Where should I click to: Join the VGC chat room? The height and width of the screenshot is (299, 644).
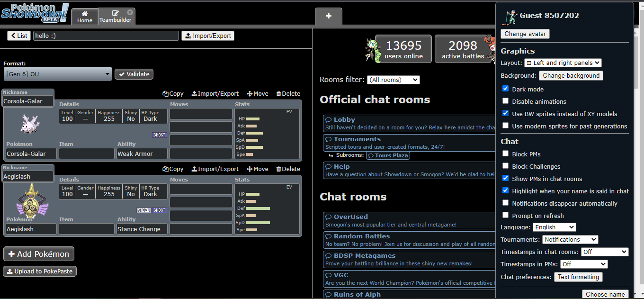409,279
